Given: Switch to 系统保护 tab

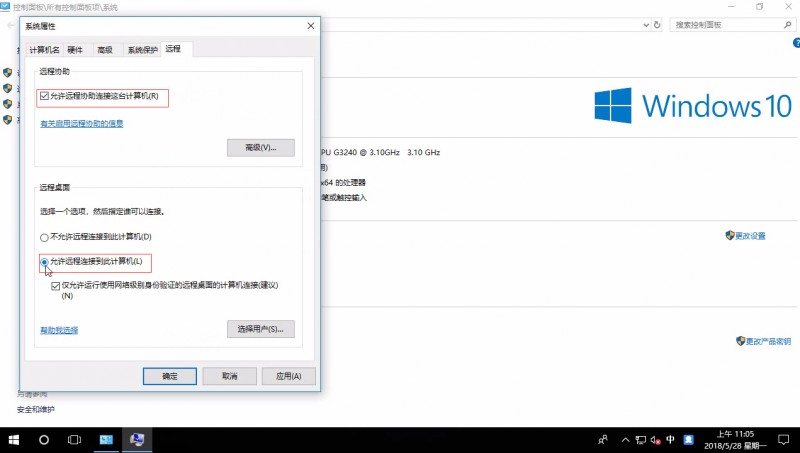Looking at the screenshot, I should coord(142,49).
